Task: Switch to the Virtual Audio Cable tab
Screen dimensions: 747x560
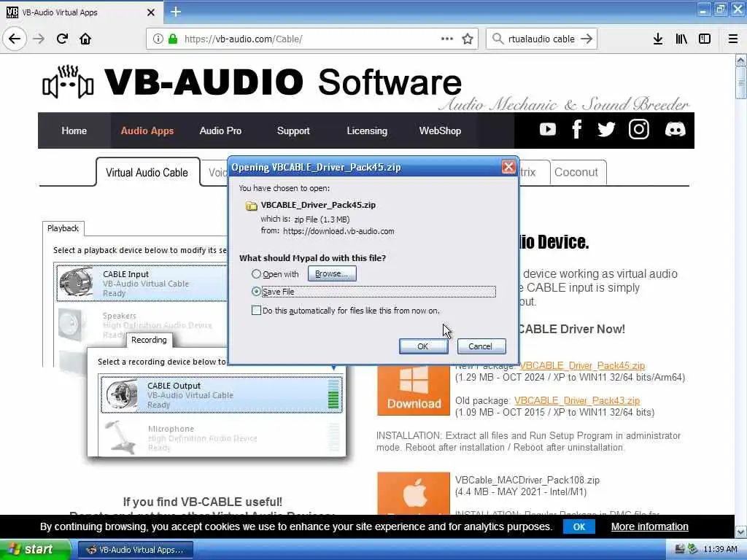Action: 147,172
